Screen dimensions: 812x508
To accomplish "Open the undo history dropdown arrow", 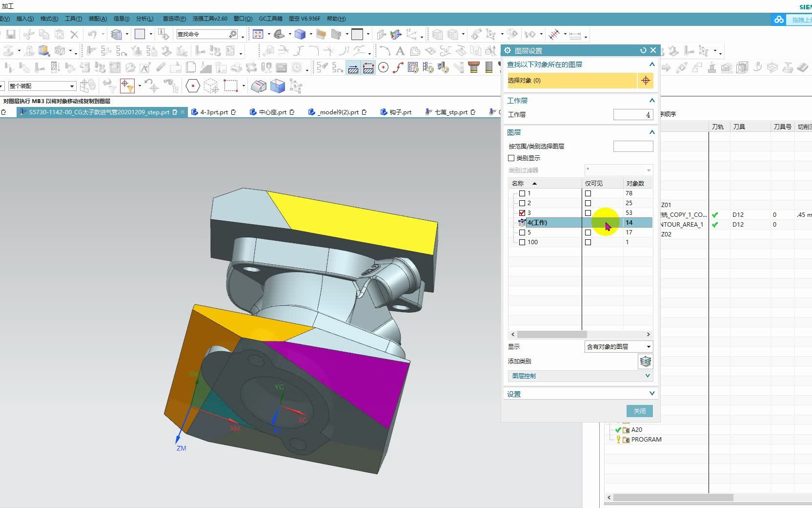I will (x=103, y=34).
